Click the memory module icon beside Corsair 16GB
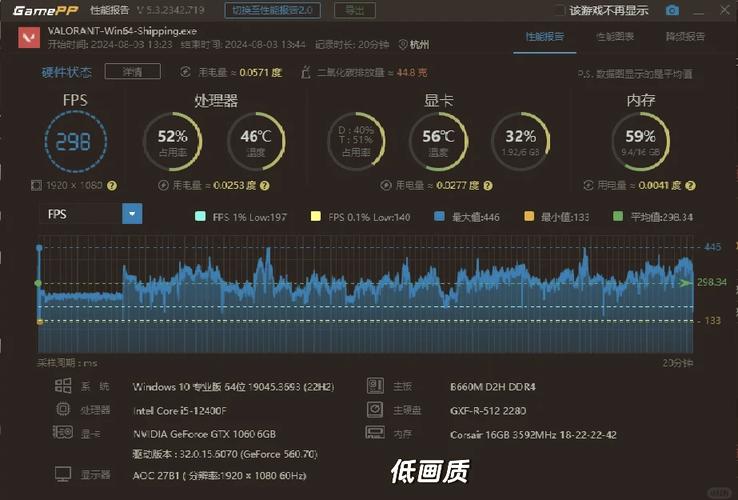Image resolution: width=738 pixels, height=500 pixels. point(375,432)
